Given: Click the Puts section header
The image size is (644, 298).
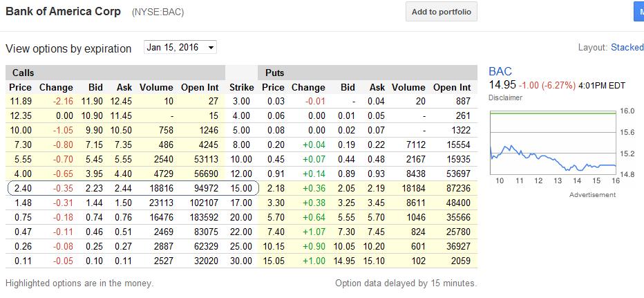Looking at the screenshot, I should pyautogui.click(x=368, y=73).
